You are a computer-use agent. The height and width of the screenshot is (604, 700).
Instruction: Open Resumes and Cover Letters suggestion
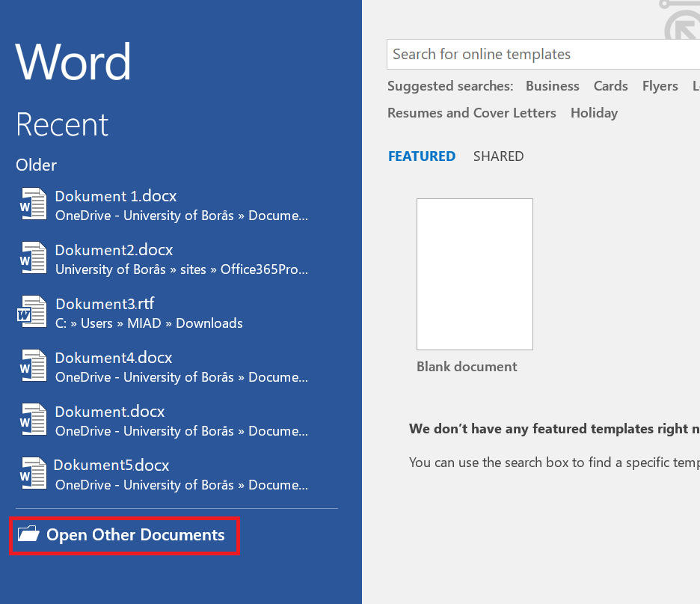[471, 113]
